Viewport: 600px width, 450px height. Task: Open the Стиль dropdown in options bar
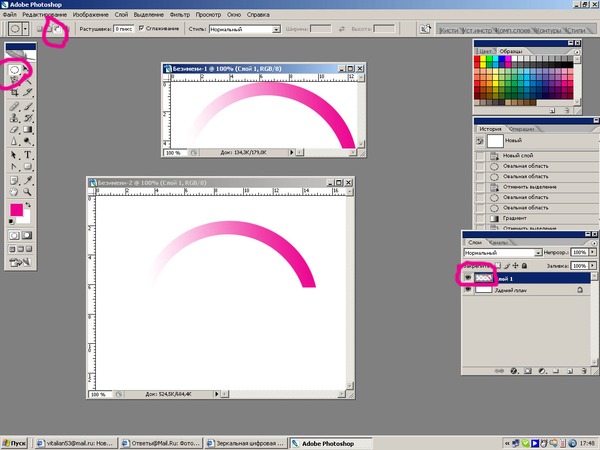[x=276, y=29]
